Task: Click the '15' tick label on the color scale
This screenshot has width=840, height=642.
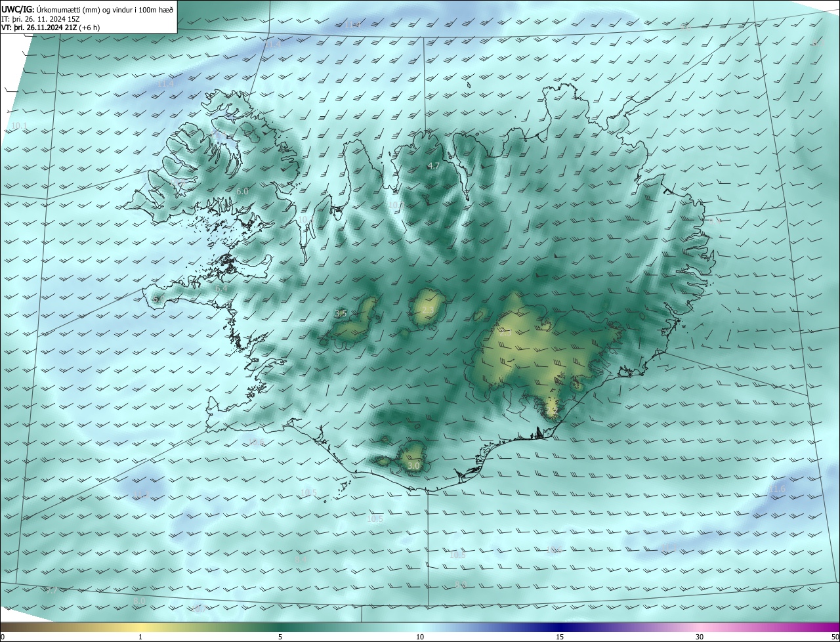Action: 560,637
